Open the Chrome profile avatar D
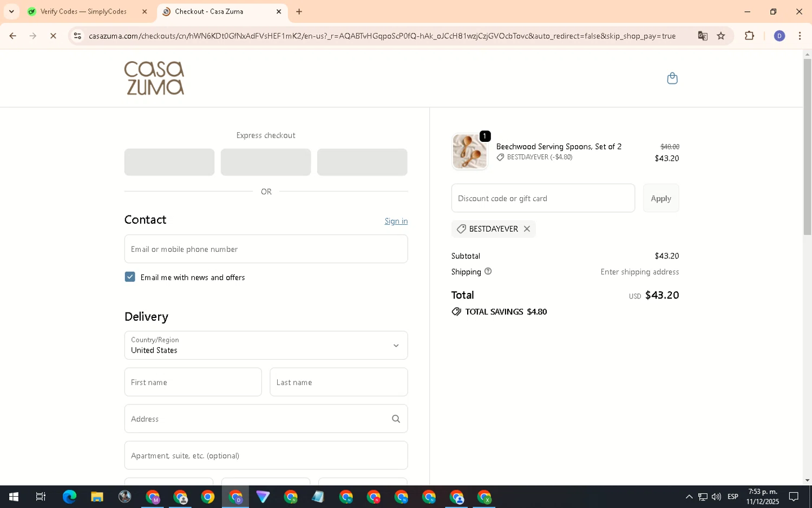Image resolution: width=812 pixels, height=508 pixels. 780,36
